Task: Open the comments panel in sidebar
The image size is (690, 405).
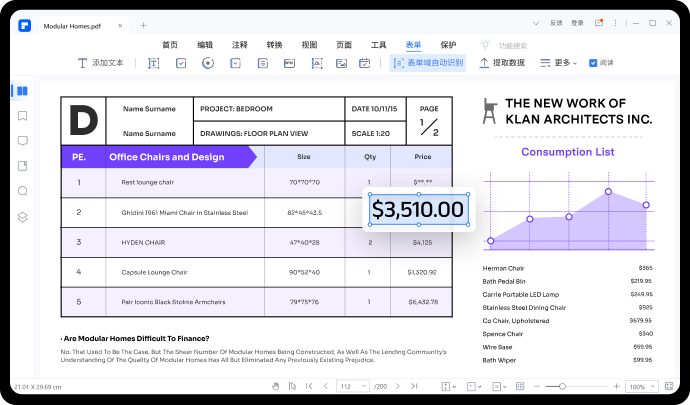Action: tap(21, 141)
